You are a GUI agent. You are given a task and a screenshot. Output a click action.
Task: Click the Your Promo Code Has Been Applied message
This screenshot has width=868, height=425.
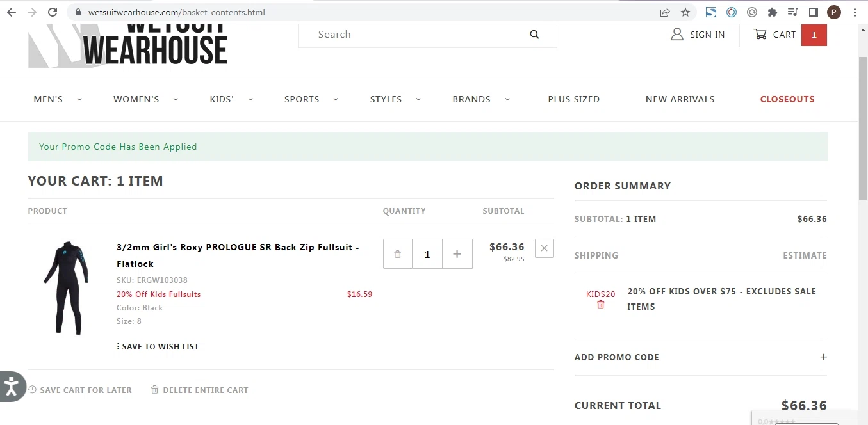118,147
